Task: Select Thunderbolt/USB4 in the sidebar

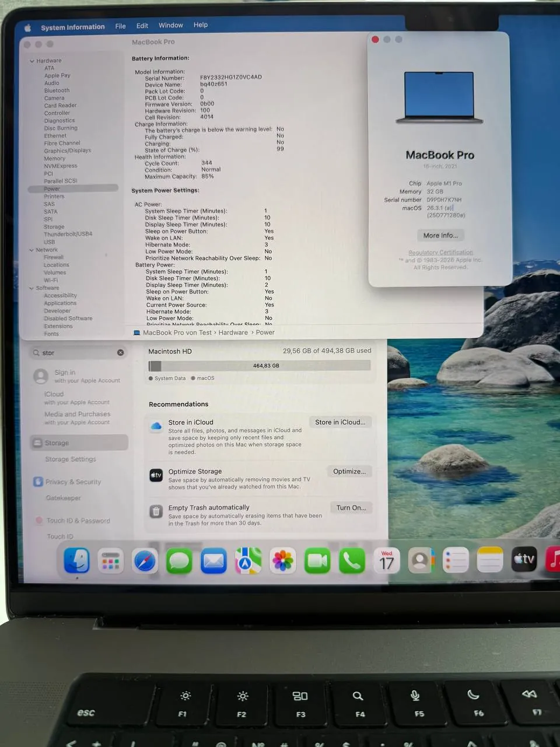Action: click(x=68, y=234)
